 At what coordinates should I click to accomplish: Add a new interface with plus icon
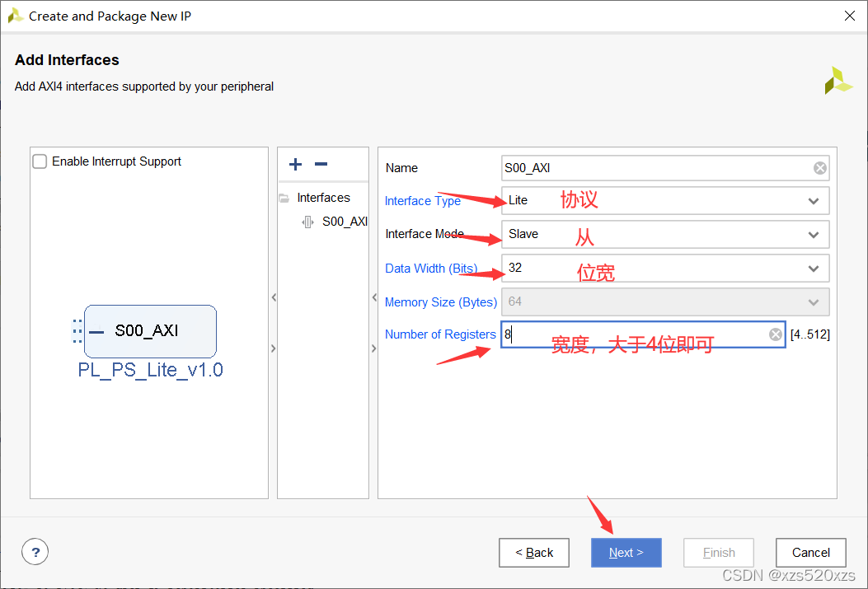[x=296, y=164]
